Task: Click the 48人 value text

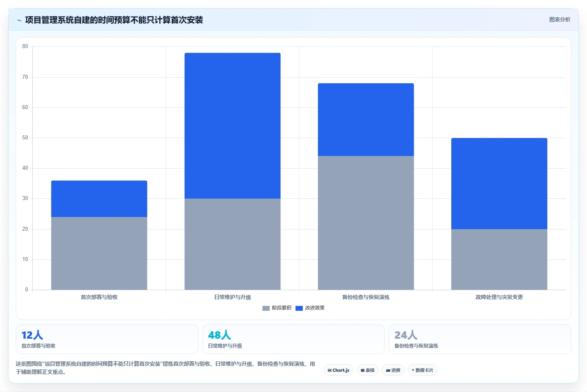Action: [219, 335]
